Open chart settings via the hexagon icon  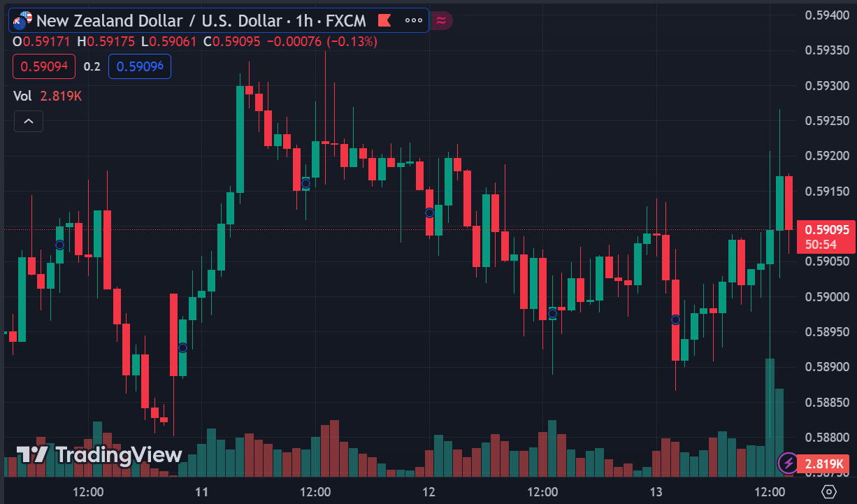829,491
